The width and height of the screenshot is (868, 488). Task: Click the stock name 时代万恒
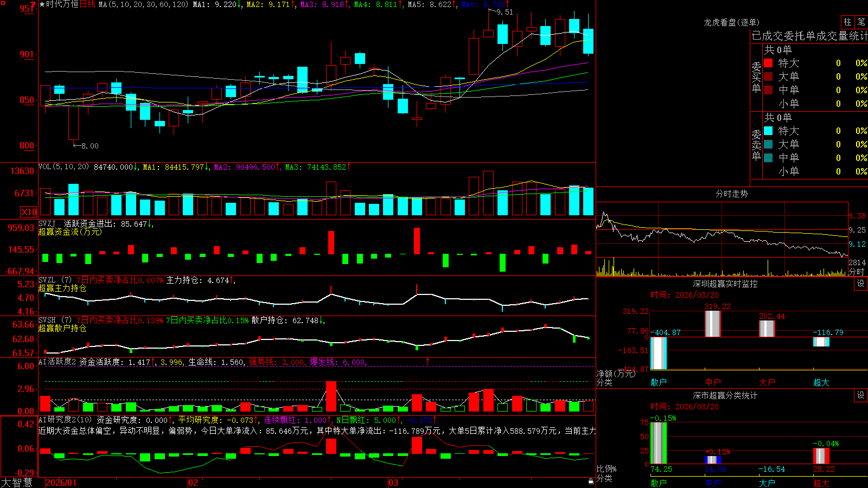point(62,4)
